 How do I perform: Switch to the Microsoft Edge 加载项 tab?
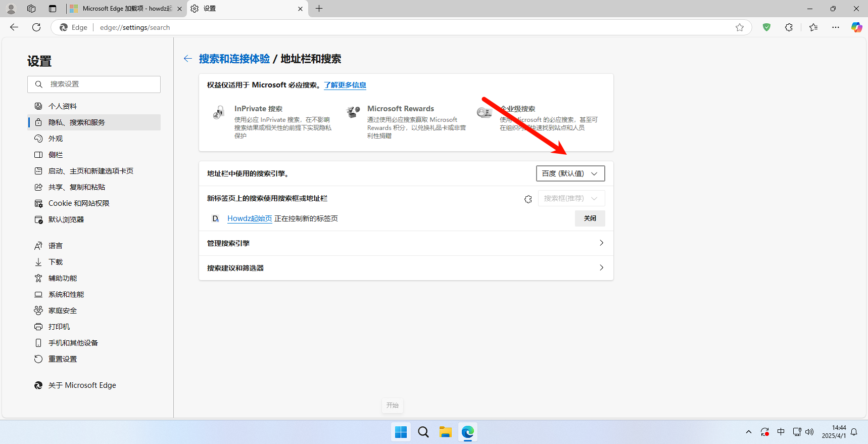(x=126, y=9)
